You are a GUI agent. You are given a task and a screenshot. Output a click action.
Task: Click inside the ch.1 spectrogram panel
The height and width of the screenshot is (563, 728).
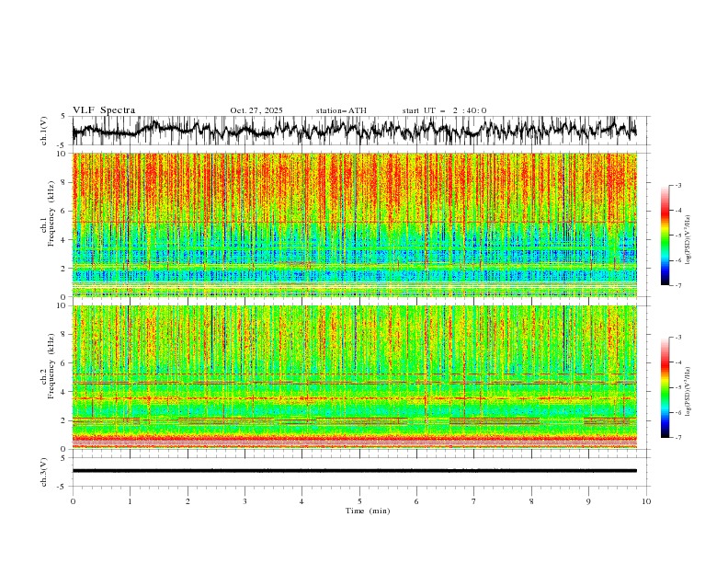[354, 224]
